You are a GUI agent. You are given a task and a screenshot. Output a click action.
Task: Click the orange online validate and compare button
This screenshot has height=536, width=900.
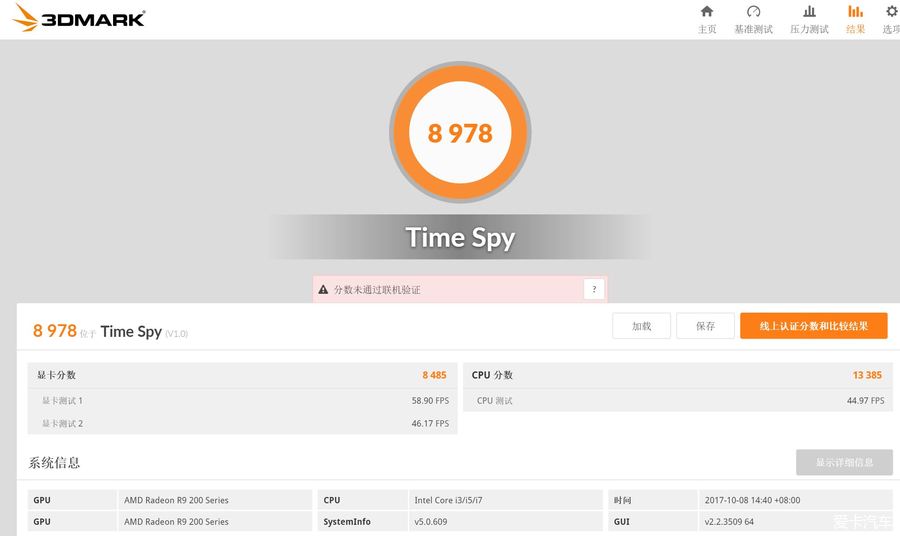814,326
